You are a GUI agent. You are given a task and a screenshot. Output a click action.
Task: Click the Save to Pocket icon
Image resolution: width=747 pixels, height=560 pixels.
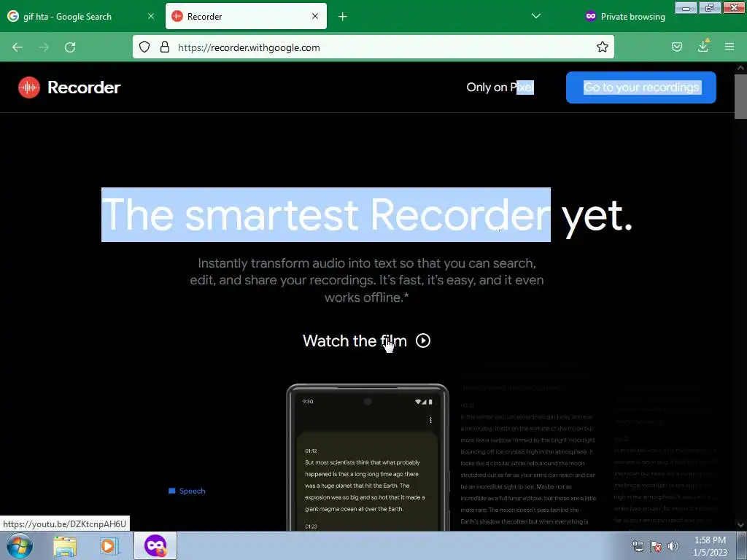pos(676,47)
